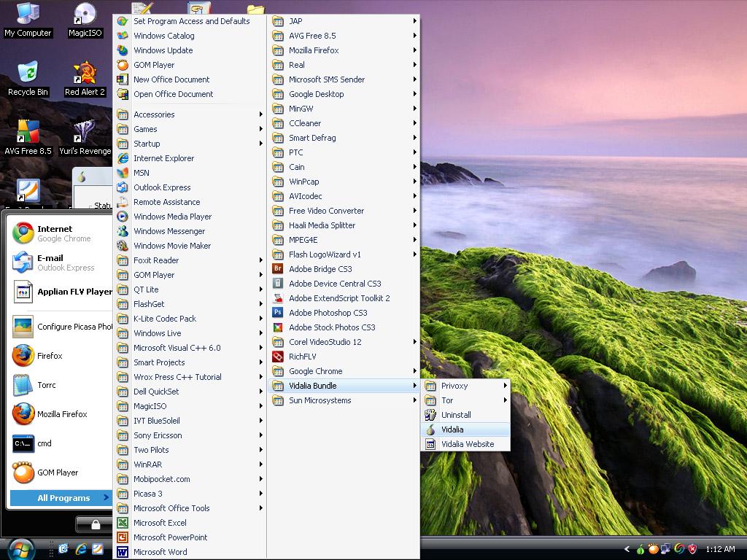Expand the Privoxy submenu
The height and width of the screenshot is (560, 747).
click(465, 386)
